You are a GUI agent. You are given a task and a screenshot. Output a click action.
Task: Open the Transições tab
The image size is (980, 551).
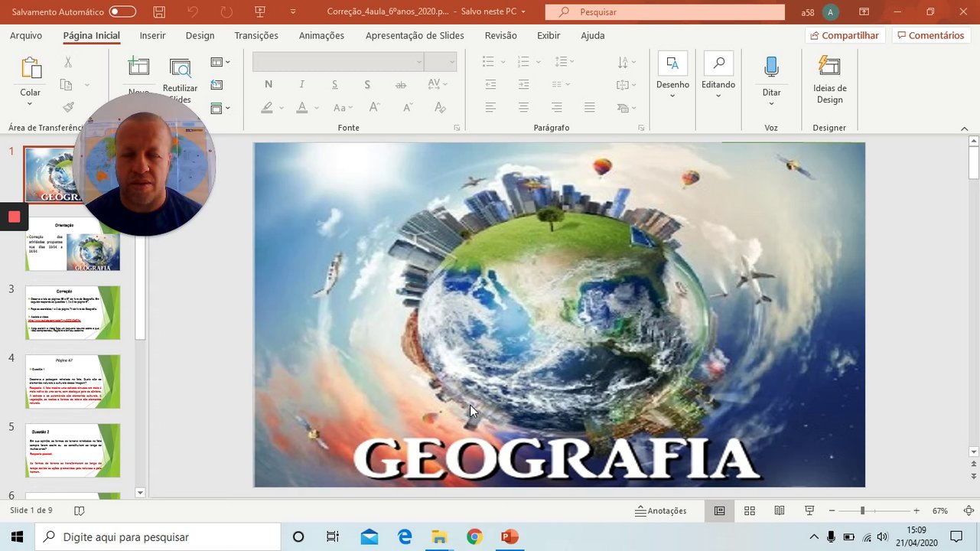256,35
